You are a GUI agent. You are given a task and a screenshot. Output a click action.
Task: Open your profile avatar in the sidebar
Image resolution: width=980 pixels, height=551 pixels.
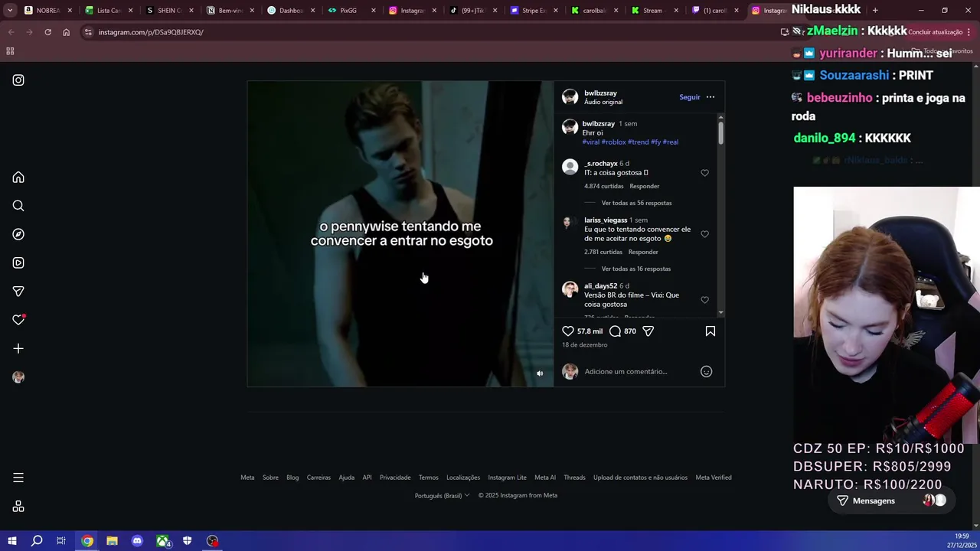tap(18, 377)
